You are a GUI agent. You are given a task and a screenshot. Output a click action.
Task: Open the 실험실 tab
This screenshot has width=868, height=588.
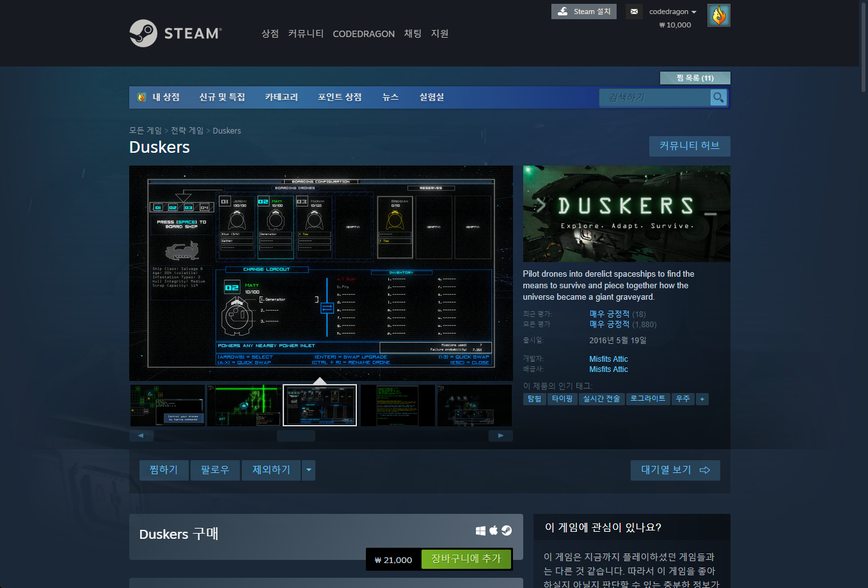point(432,97)
